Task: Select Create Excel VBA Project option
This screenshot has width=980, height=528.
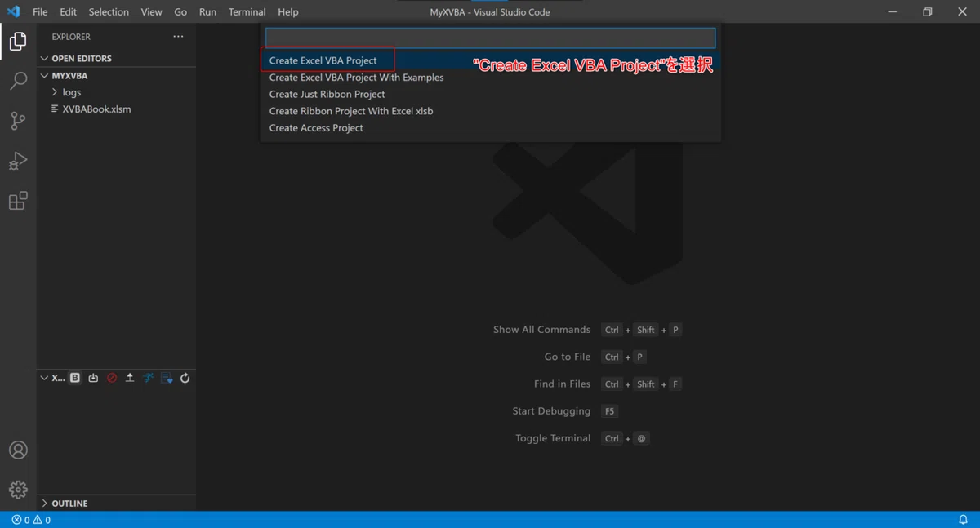Action: 491,60
